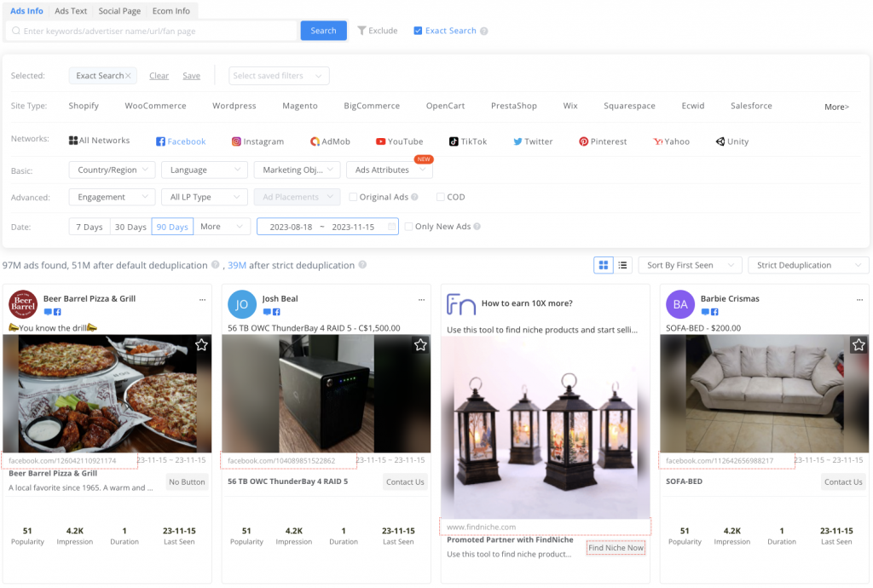Choose the AdMob network icon
Image resolution: width=873 pixels, height=588 pixels.
(x=315, y=141)
